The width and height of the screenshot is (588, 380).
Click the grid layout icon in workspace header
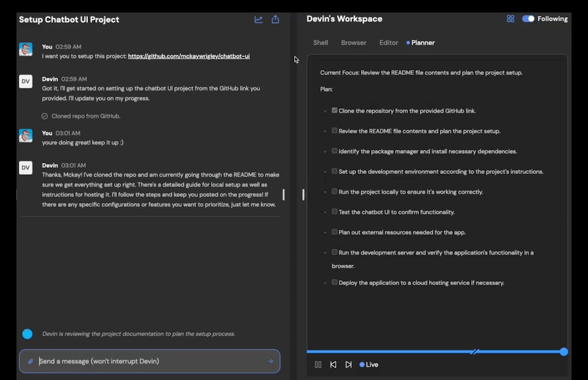(x=510, y=19)
